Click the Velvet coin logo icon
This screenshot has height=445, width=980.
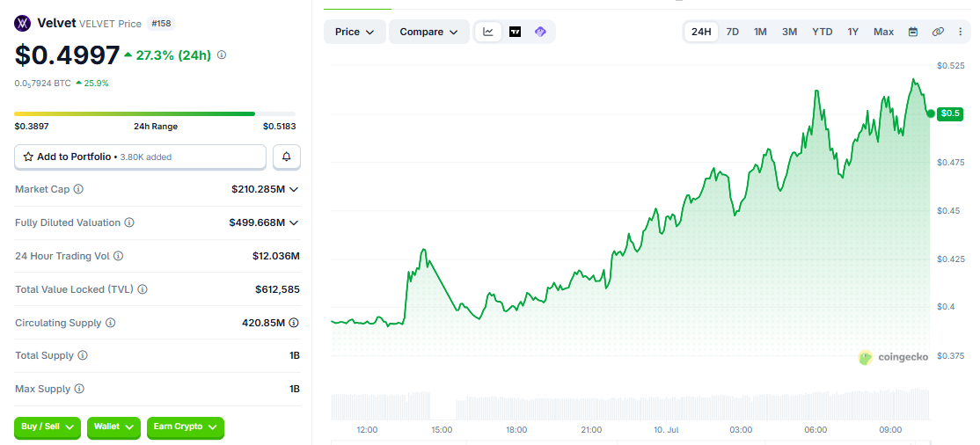(x=23, y=24)
